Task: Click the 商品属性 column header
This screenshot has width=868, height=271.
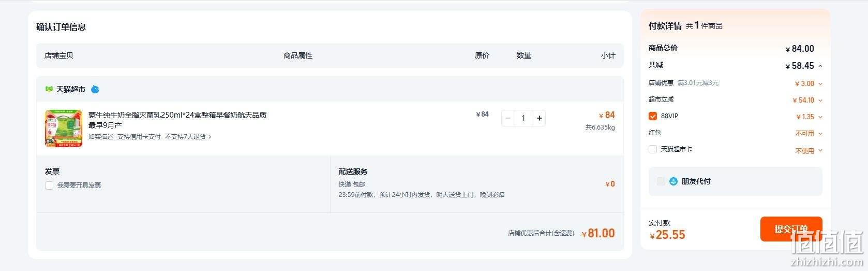Action: click(x=298, y=55)
